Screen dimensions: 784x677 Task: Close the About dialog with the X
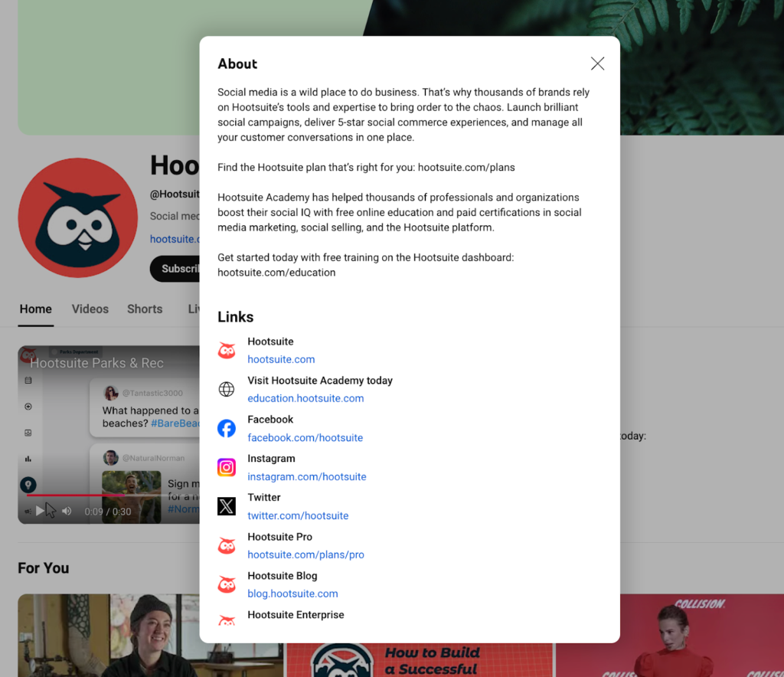click(597, 64)
